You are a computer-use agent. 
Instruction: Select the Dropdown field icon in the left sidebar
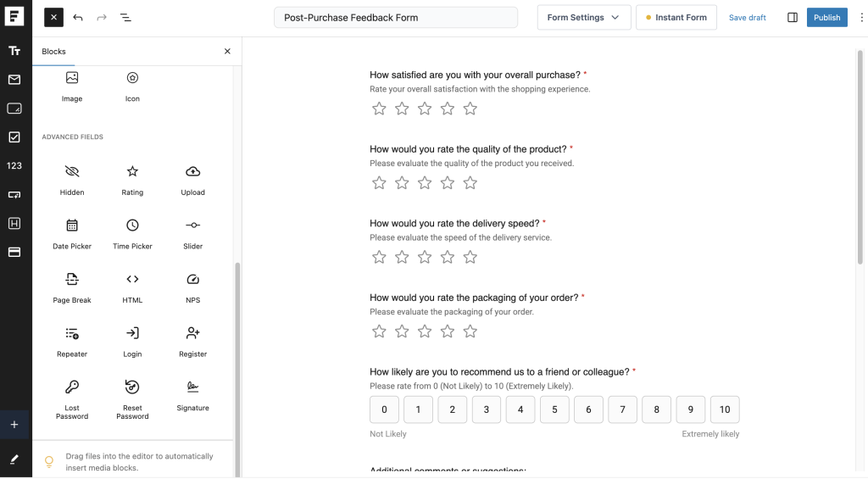point(14,194)
